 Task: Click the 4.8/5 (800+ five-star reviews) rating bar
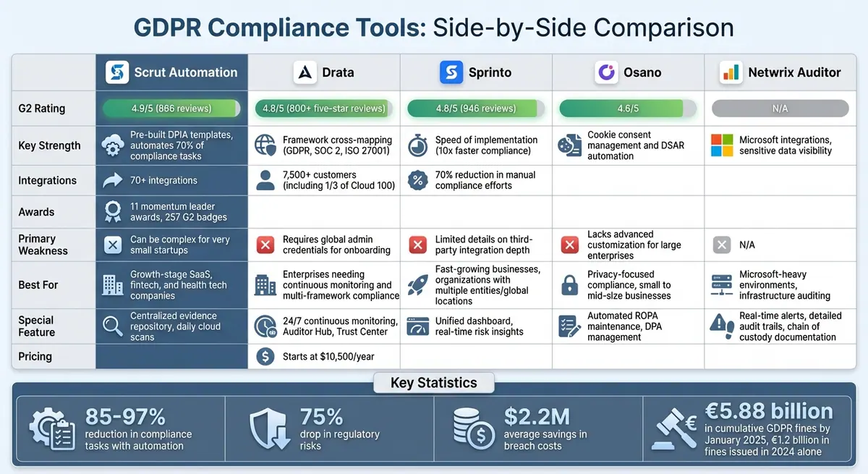click(x=324, y=109)
